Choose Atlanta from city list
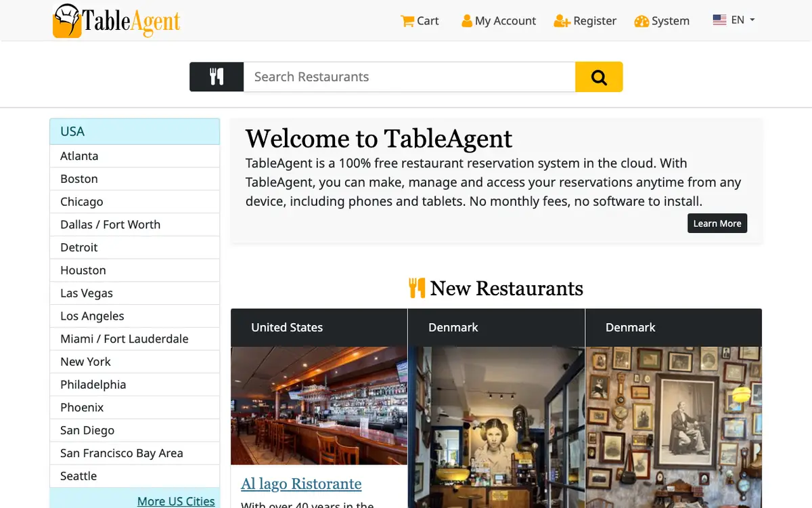This screenshot has width=812, height=508. point(135,156)
